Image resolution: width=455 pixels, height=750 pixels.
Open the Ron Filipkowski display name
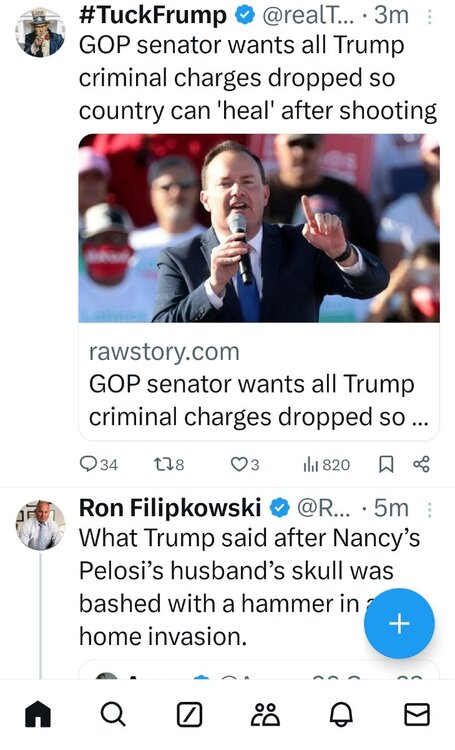tap(170, 508)
